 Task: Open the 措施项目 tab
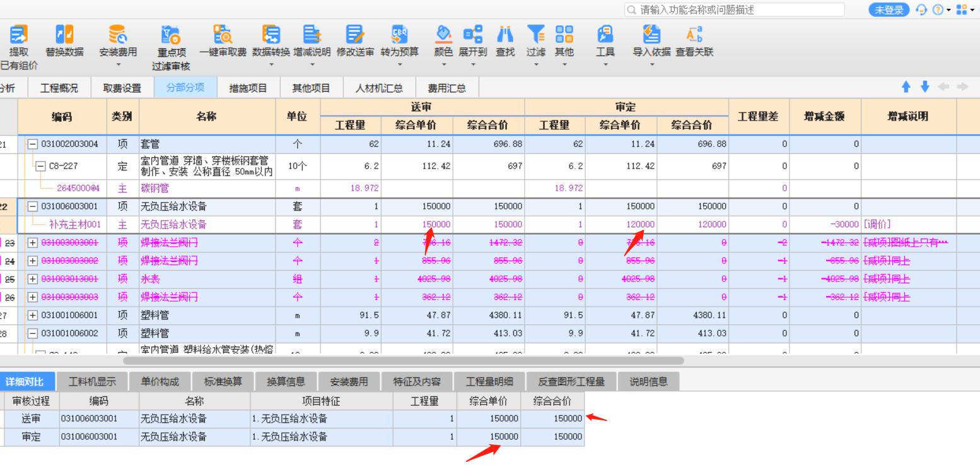[248, 88]
